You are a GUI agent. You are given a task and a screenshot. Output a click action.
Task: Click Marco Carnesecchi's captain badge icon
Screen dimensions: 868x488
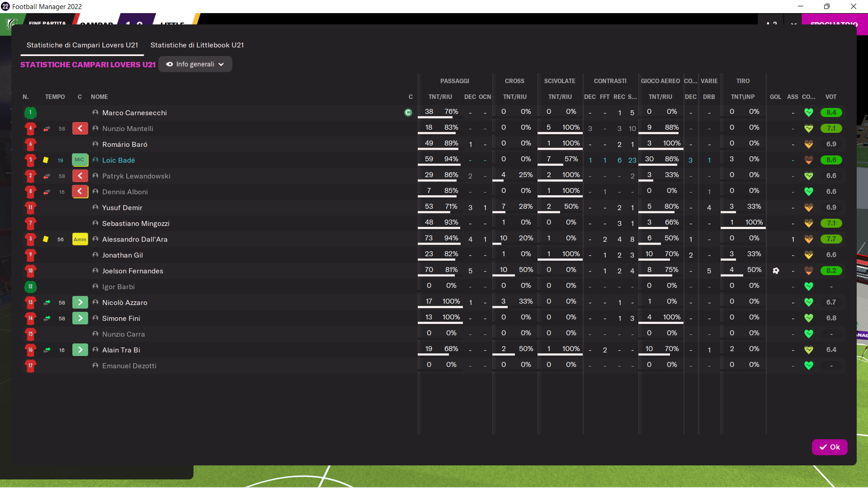(x=408, y=113)
